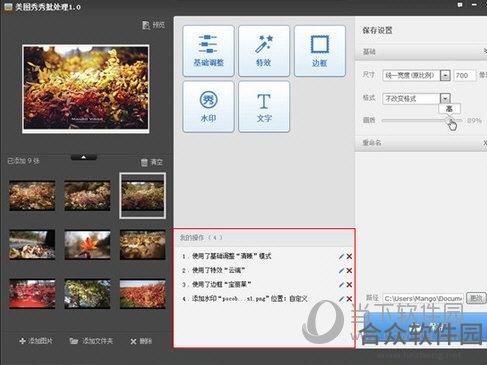Screen dimensions: 487x365
Task: Edit operation 4 添加水印 with pencil icon
Action: coord(341,299)
